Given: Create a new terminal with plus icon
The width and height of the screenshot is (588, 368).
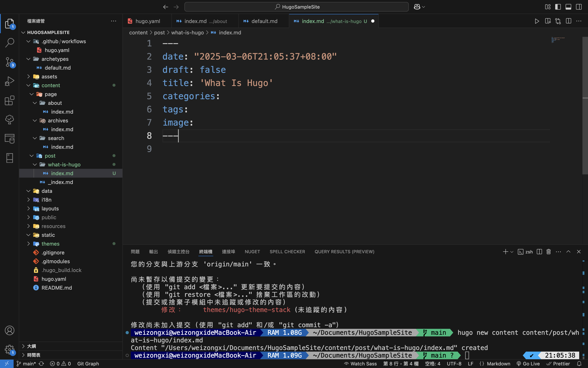Looking at the screenshot, I should pos(505,251).
